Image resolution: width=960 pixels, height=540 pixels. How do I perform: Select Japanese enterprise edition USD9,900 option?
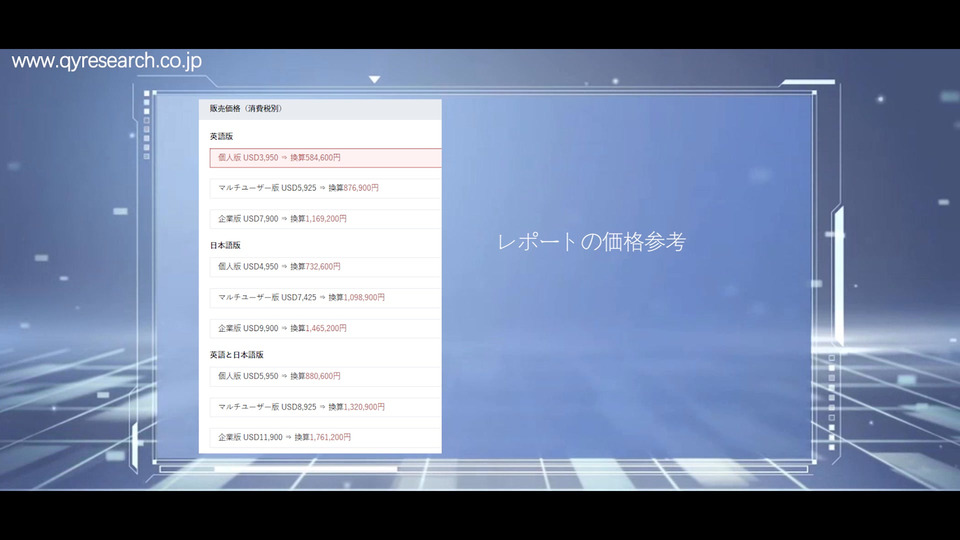pos(325,328)
